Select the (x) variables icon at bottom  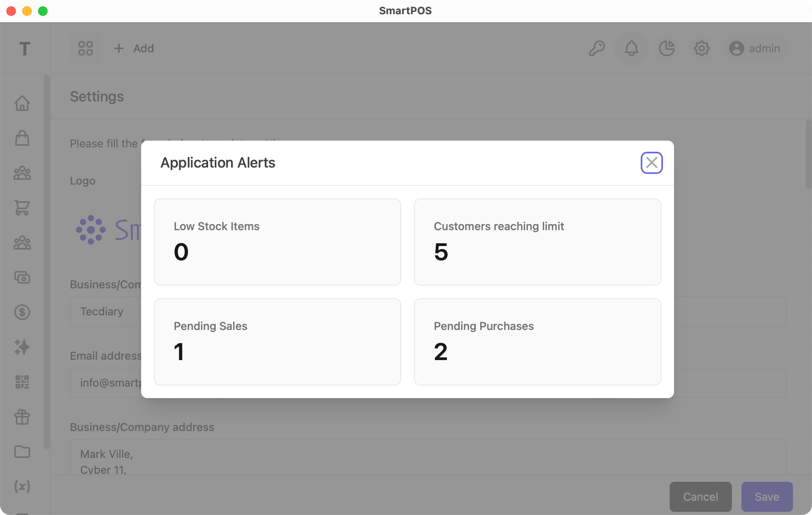click(x=23, y=487)
